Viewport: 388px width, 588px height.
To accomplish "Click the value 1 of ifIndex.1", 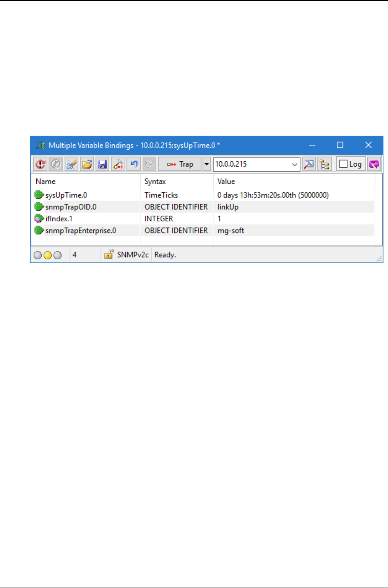I will (x=219, y=219).
